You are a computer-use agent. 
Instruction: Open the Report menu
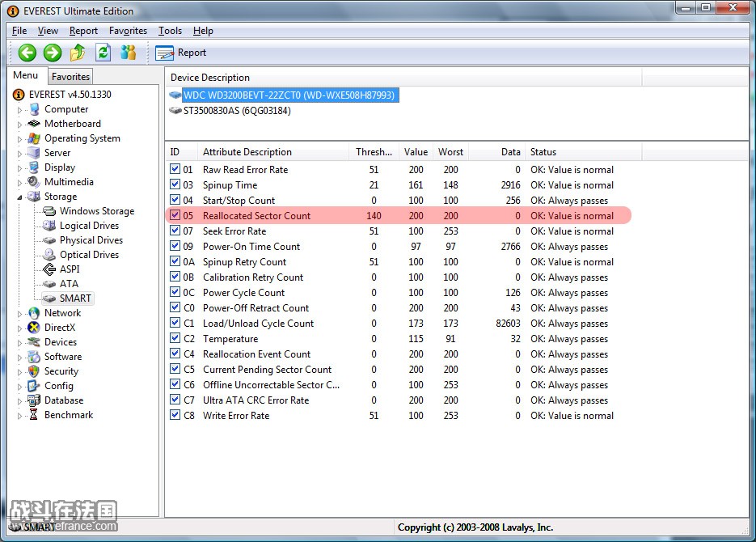point(83,31)
